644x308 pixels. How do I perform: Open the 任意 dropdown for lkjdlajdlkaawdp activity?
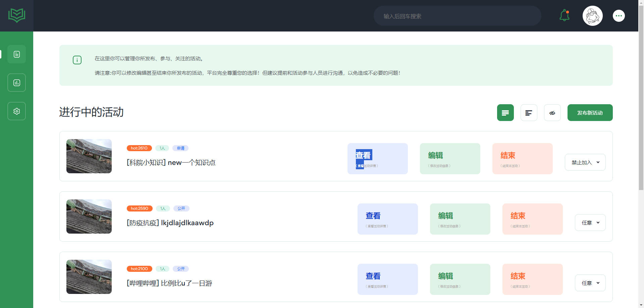[590, 222]
